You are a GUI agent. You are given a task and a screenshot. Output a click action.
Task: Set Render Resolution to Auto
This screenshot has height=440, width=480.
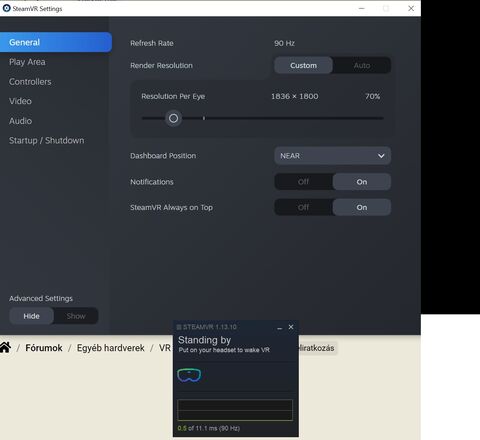[x=362, y=65]
